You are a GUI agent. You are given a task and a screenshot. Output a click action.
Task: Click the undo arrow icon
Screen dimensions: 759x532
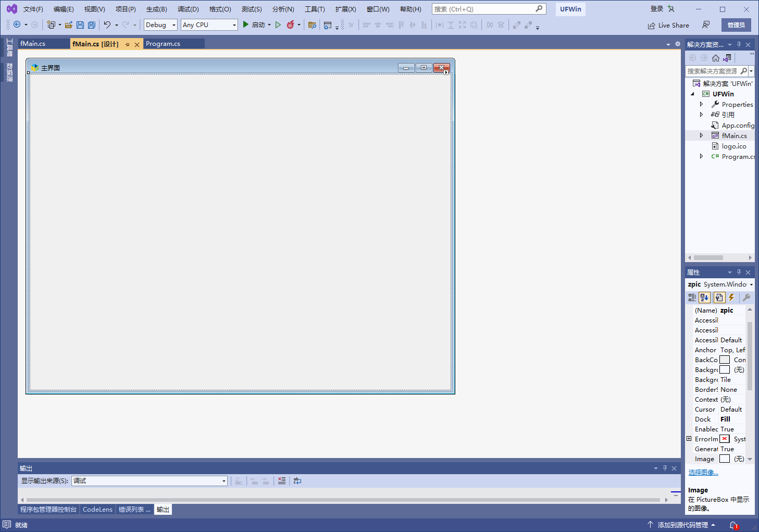click(x=107, y=24)
